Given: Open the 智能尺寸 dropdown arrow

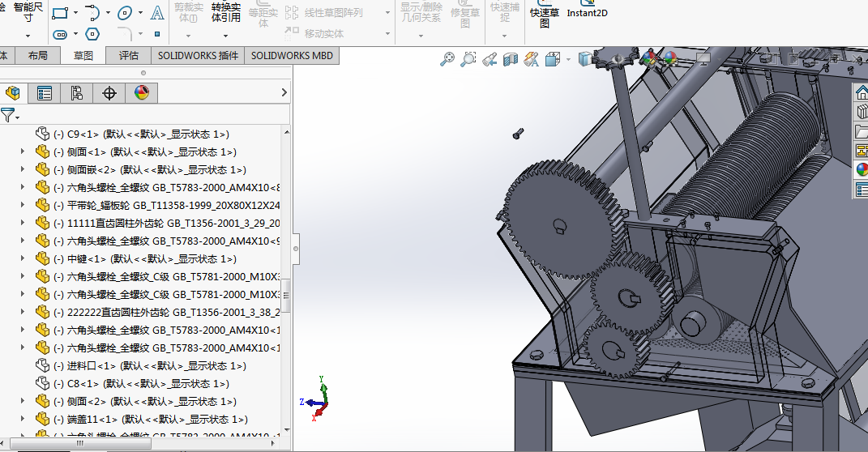Looking at the screenshot, I should [28, 36].
